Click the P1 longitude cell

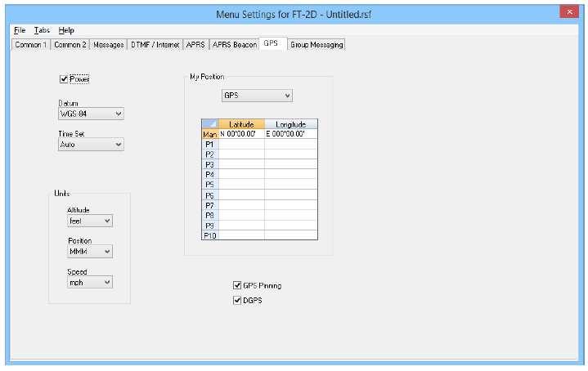coord(290,145)
